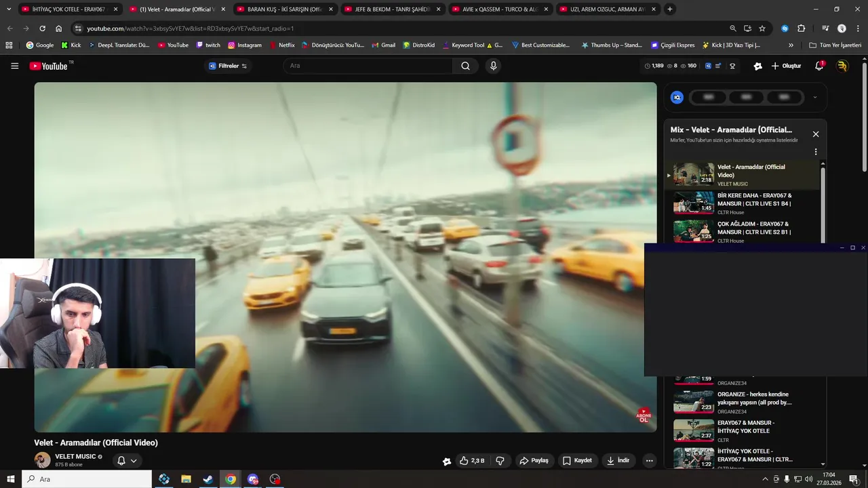Open the tab search dropdown arrow

9,9
